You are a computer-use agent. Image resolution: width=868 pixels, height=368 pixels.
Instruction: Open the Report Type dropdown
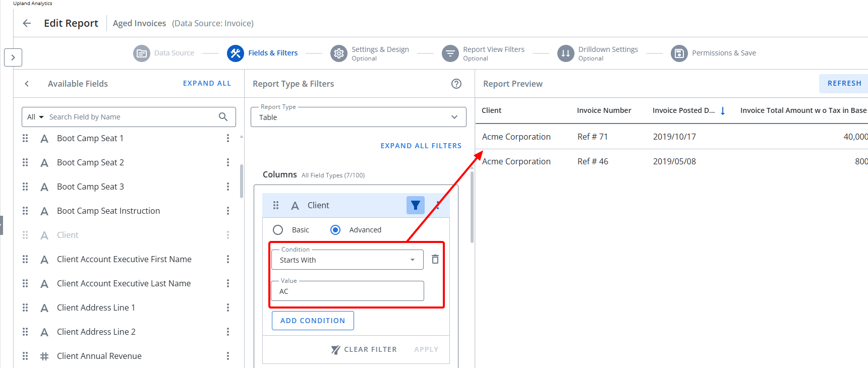[x=359, y=117]
